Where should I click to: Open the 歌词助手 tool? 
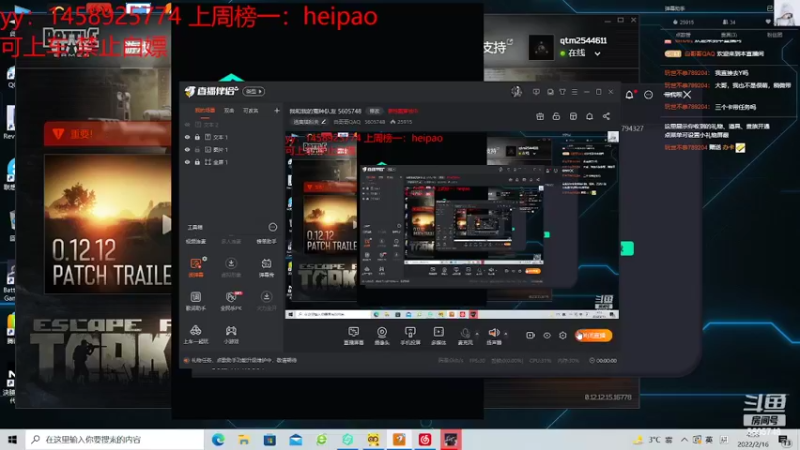coord(196,301)
